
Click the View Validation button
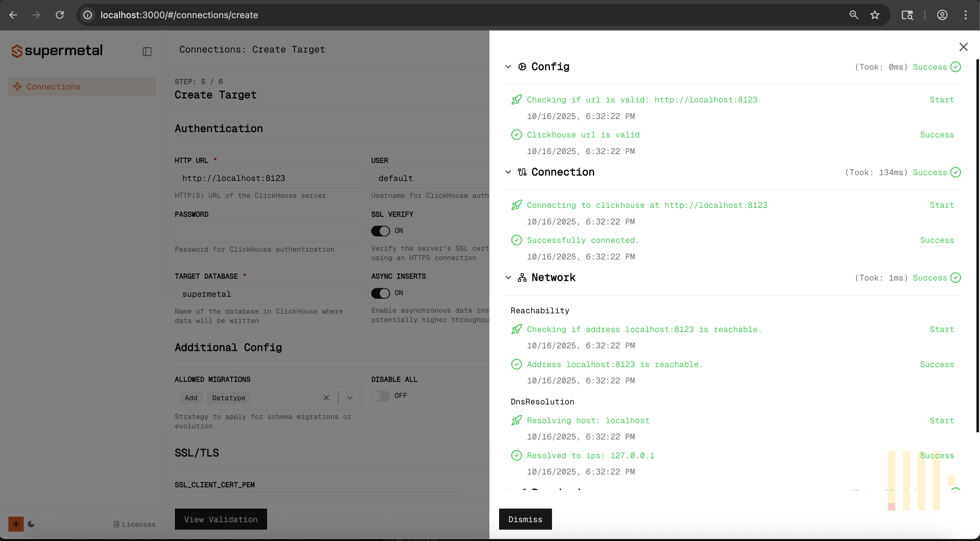(x=221, y=519)
